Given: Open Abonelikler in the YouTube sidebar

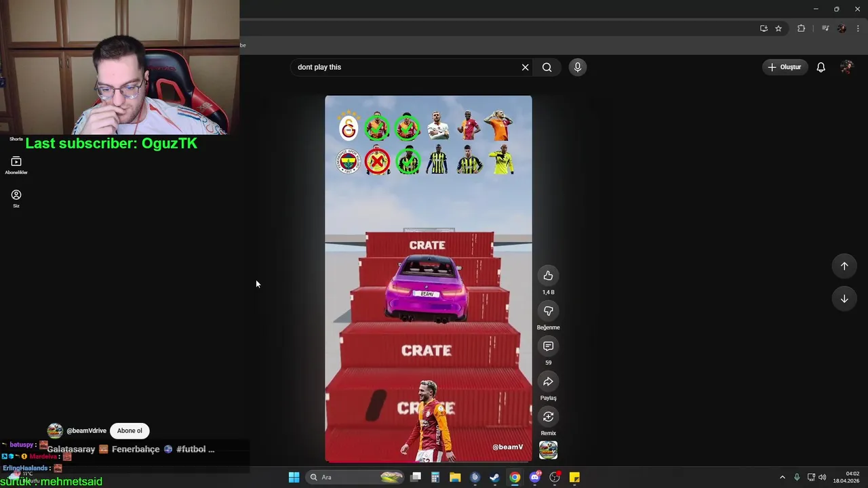Looking at the screenshot, I should pyautogui.click(x=16, y=165).
